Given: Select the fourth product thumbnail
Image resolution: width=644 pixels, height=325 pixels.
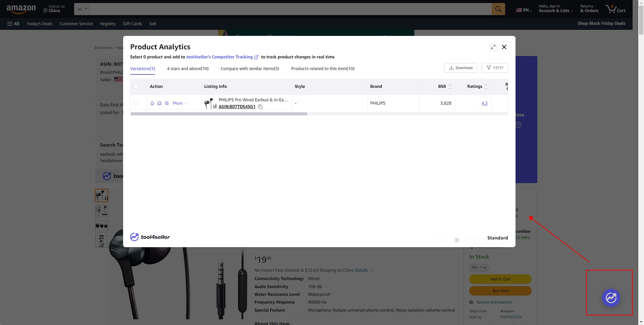Looking at the screenshot, I should tap(102, 241).
